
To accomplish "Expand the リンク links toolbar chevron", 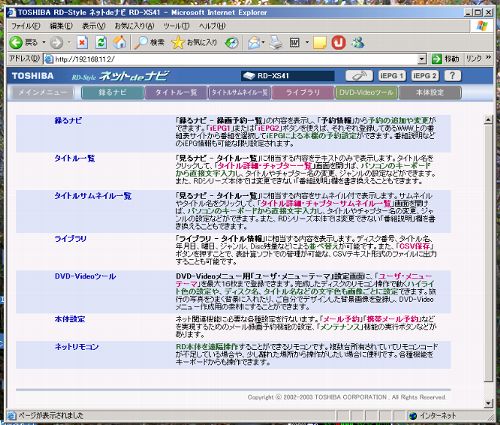I will (x=488, y=58).
